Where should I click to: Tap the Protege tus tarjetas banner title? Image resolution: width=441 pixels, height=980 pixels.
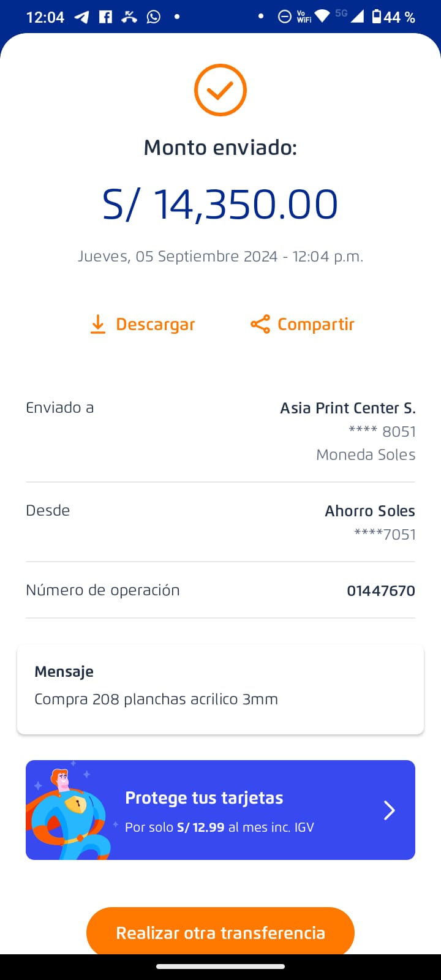point(204,797)
